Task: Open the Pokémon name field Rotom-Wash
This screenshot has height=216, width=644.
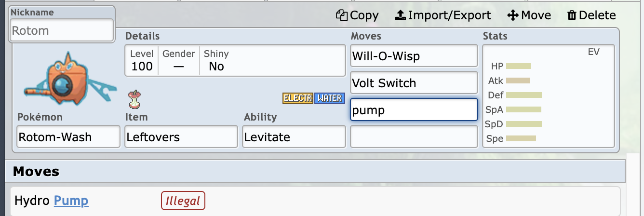Action: coord(68,137)
